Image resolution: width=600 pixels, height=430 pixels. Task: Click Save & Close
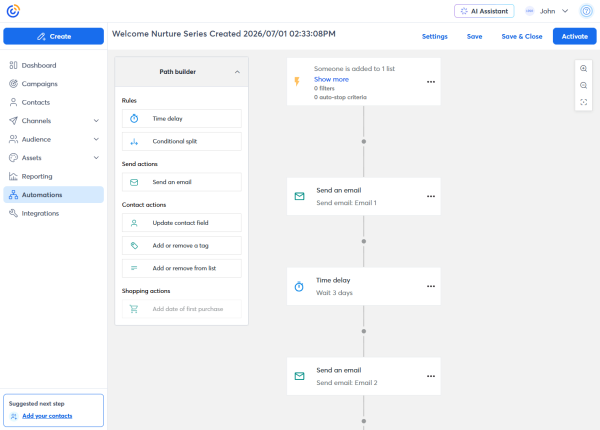pos(522,36)
